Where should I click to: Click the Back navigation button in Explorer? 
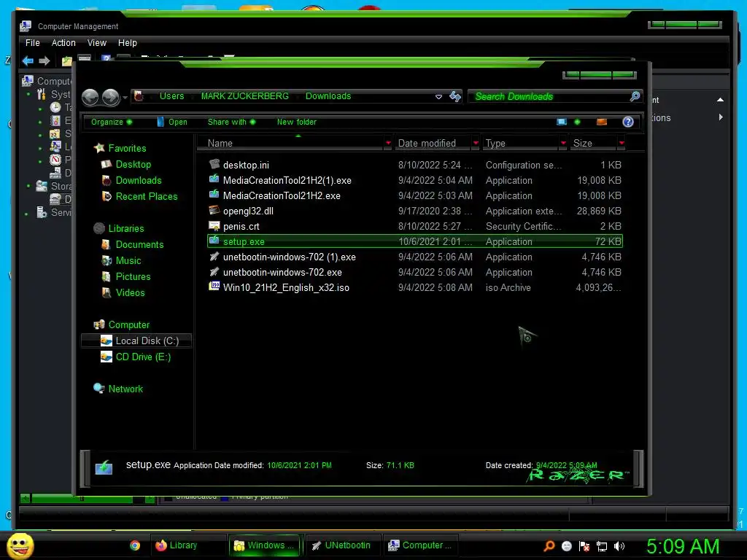point(90,98)
